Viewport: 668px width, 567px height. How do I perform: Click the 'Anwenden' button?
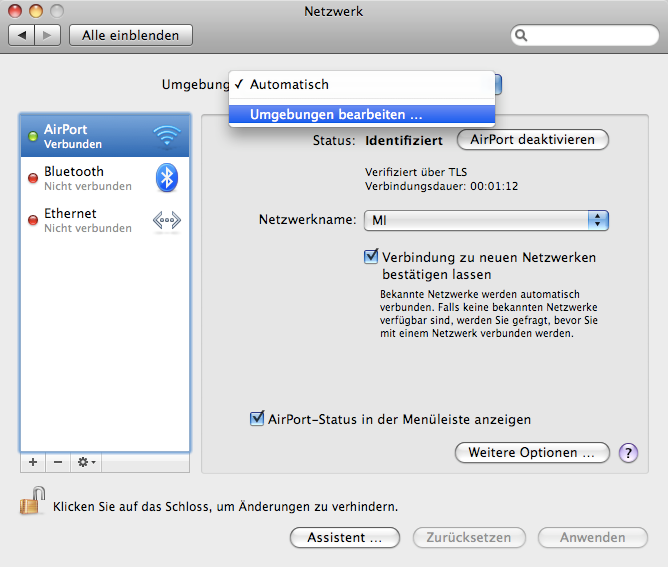tap(593, 538)
